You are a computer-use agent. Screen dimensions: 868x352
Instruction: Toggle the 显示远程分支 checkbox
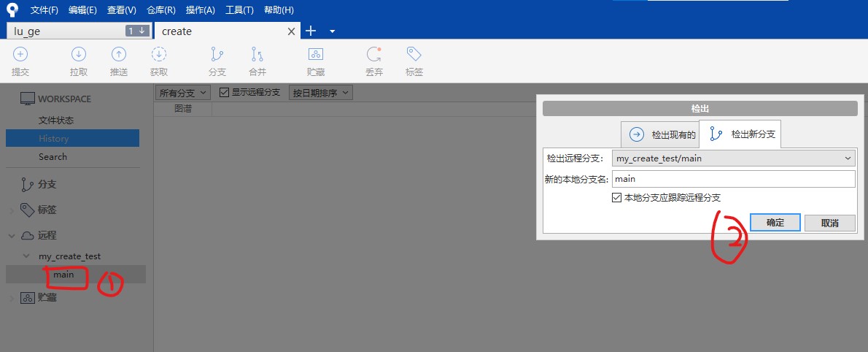pyautogui.click(x=225, y=93)
